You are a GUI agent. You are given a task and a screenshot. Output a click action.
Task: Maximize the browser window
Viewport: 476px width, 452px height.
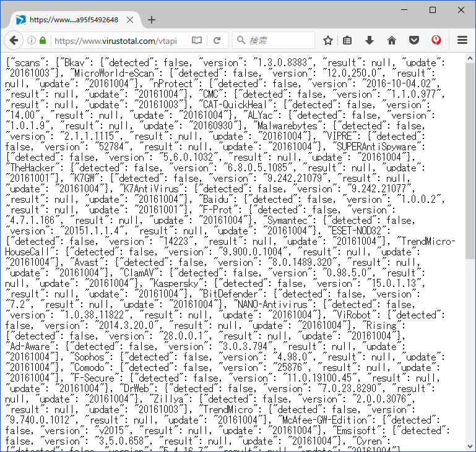(433, 10)
